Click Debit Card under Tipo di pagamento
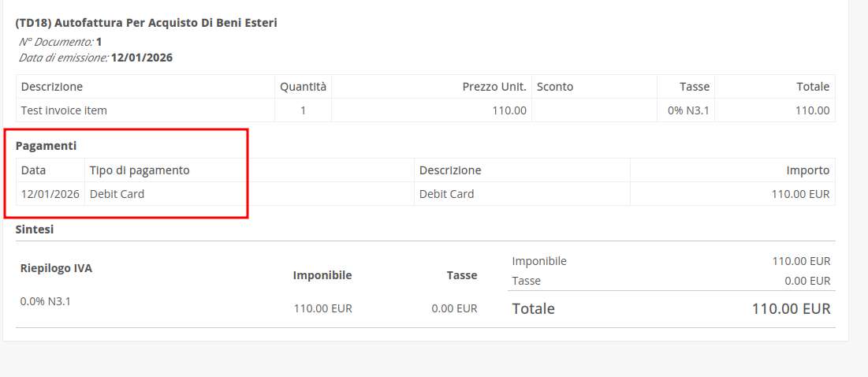Viewport: 868px width, 377px height. pos(117,194)
